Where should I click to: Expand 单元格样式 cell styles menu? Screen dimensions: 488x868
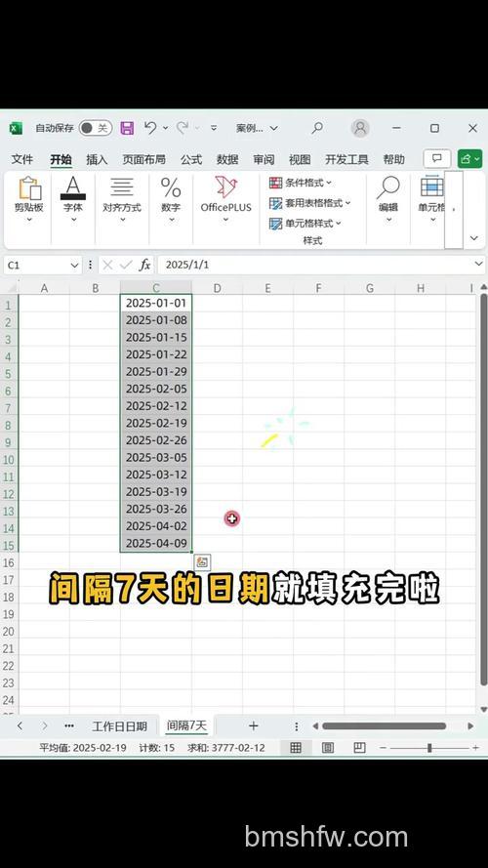pyautogui.click(x=305, y=224)
